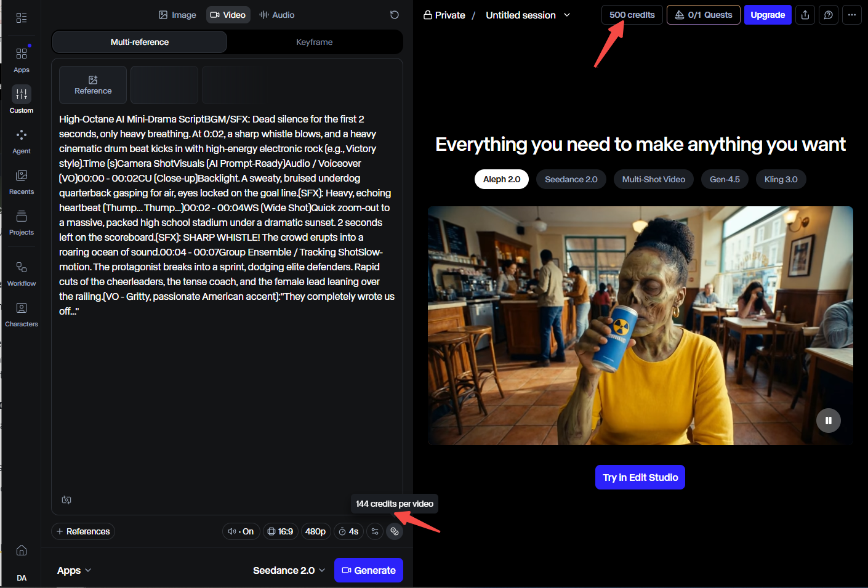Image resolution: width=868 pixels, height=588 pixels.
Task: Select the Audio tab
Action: (x=277, y=15)
